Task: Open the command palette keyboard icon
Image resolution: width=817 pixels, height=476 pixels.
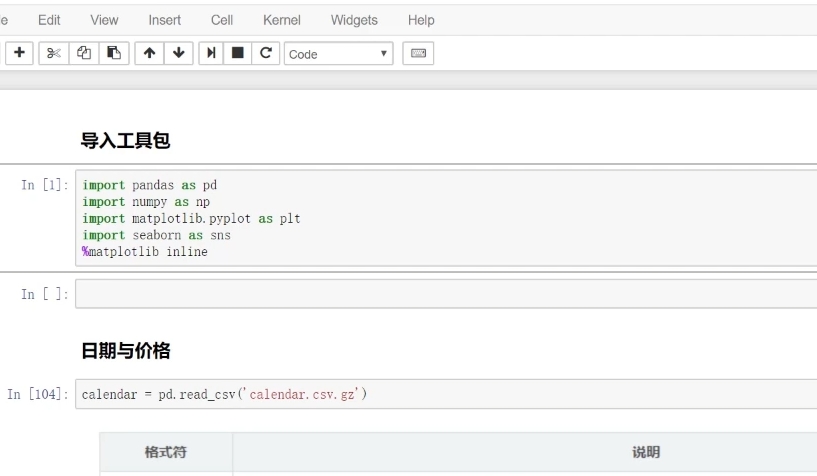Action: (x=419, y=54)
